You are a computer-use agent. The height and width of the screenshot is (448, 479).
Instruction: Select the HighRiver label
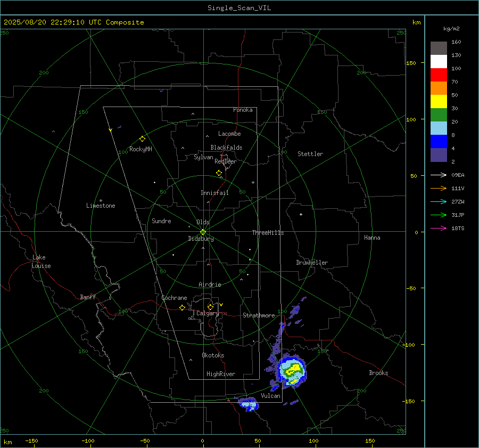[x=221, y=374]
